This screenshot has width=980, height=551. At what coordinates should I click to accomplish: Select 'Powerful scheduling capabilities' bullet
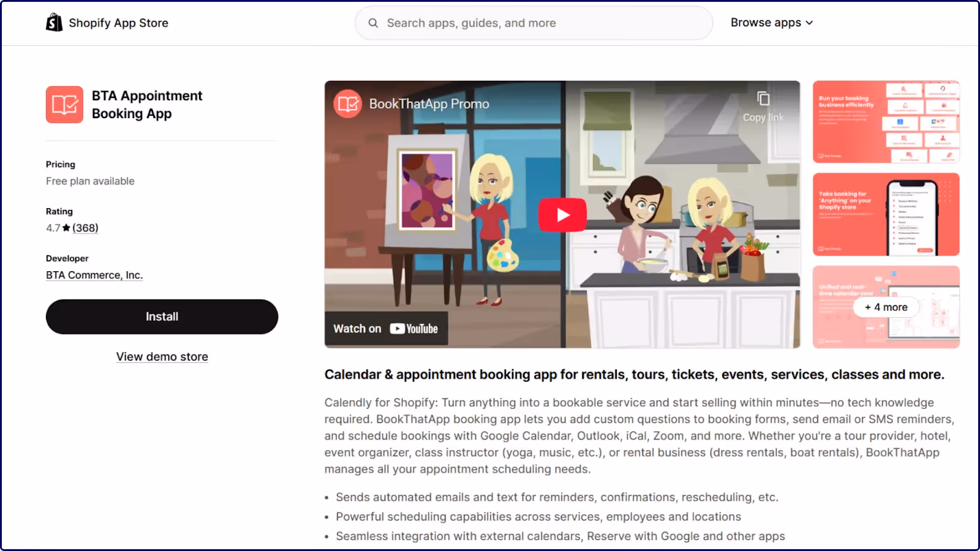click(538, 517)
